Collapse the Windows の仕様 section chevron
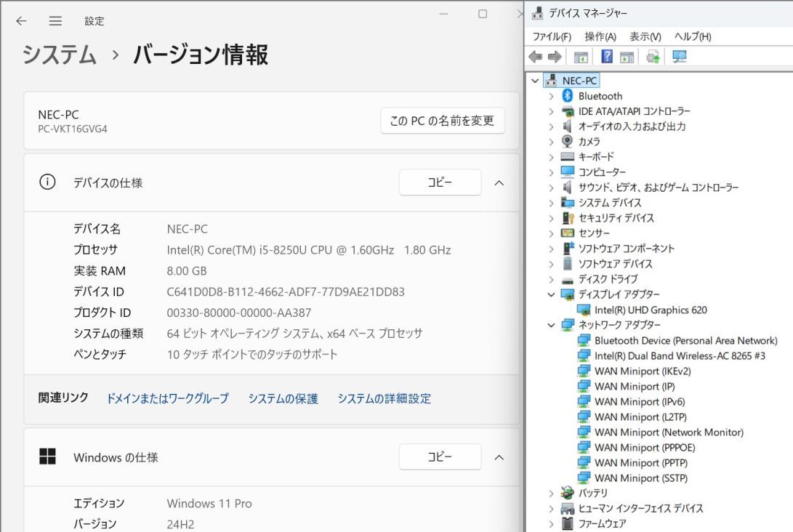793x532 pixels. [x=499, y=457]
